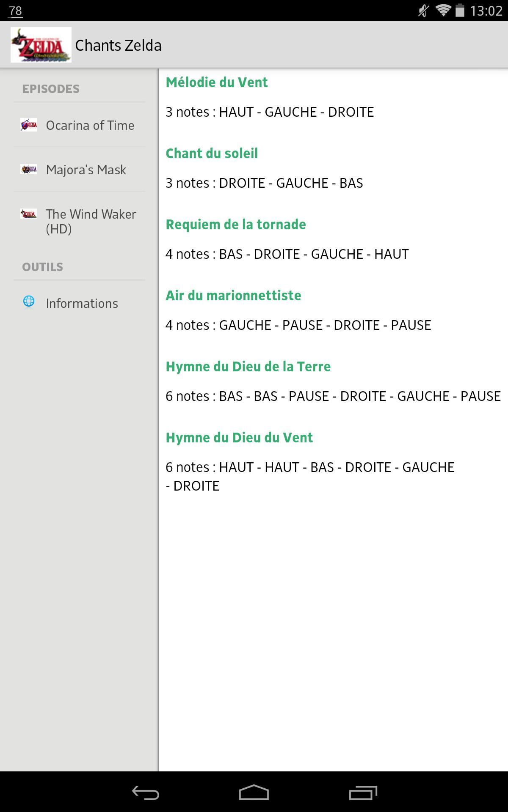508x812 pixels.
Task: Tap the Majora's Mask game icon
Action: pos(29,170)
